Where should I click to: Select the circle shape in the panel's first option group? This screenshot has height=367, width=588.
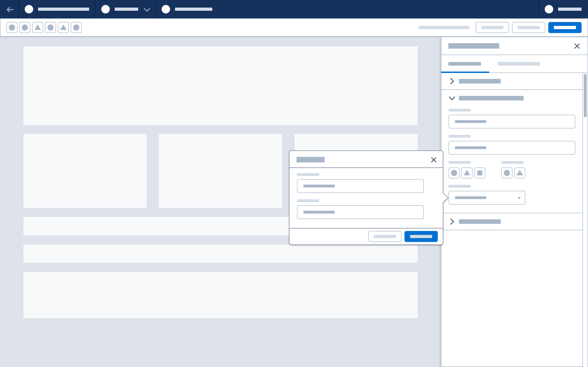tap(454, 173)
